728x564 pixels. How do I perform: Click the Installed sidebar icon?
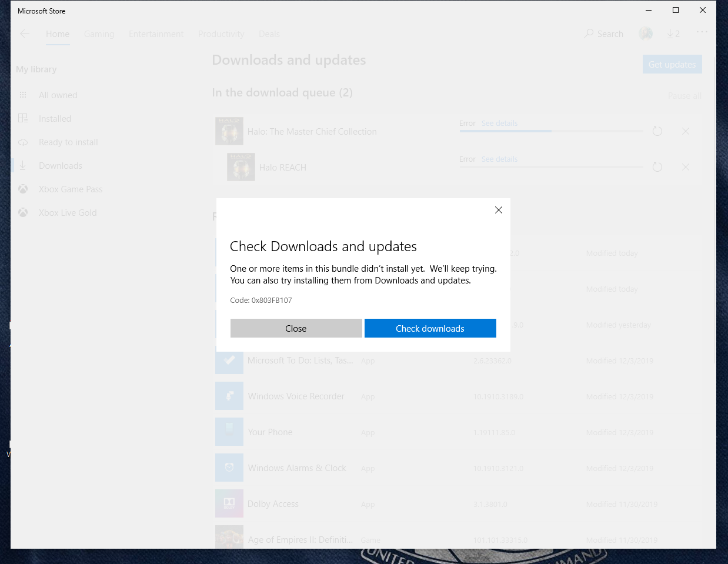23,118
